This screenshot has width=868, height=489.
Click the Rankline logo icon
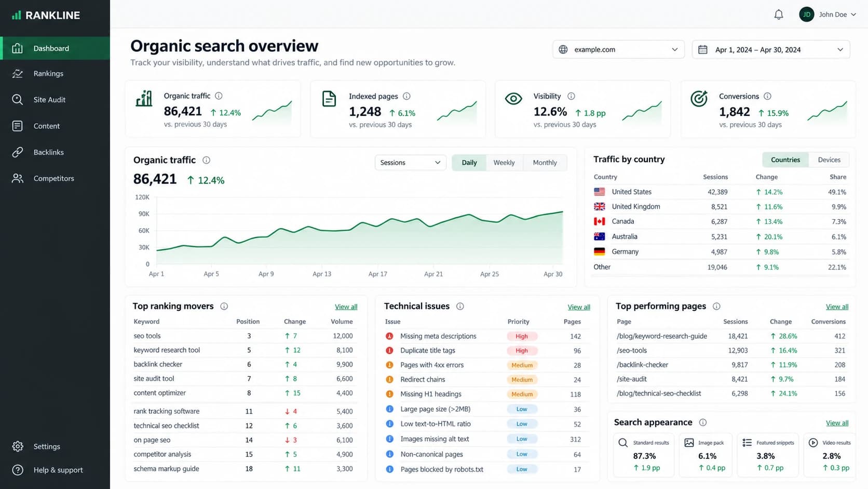click(17, 15)
